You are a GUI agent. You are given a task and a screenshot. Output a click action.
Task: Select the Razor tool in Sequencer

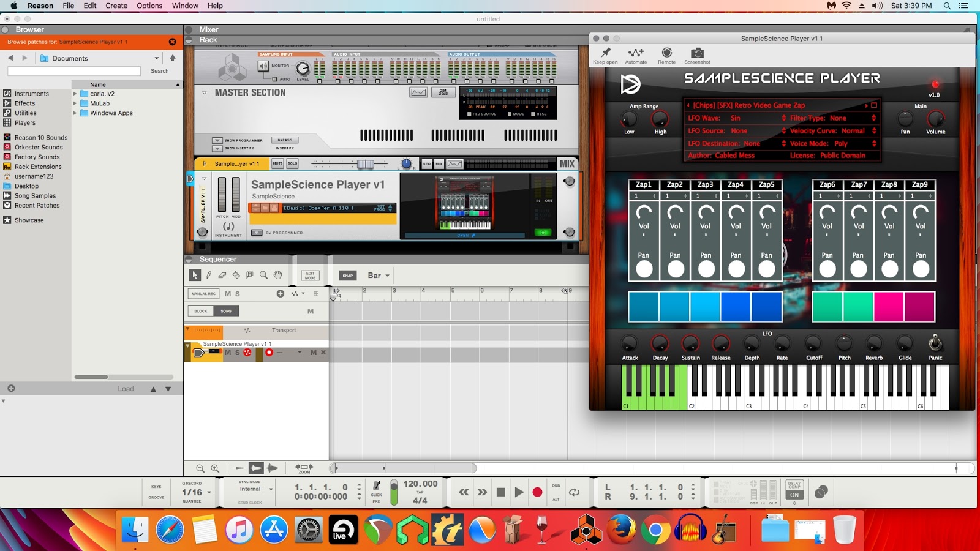236,275
